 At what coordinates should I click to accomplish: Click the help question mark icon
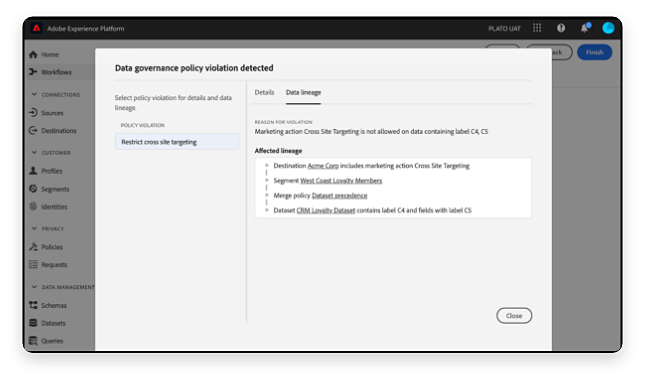561,28
